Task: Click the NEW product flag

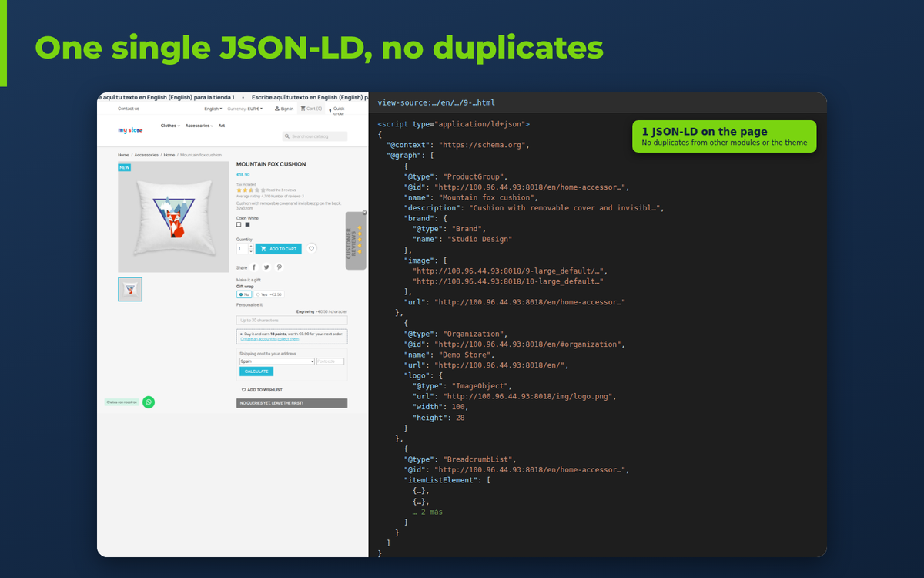Action: tap(124, 167)
